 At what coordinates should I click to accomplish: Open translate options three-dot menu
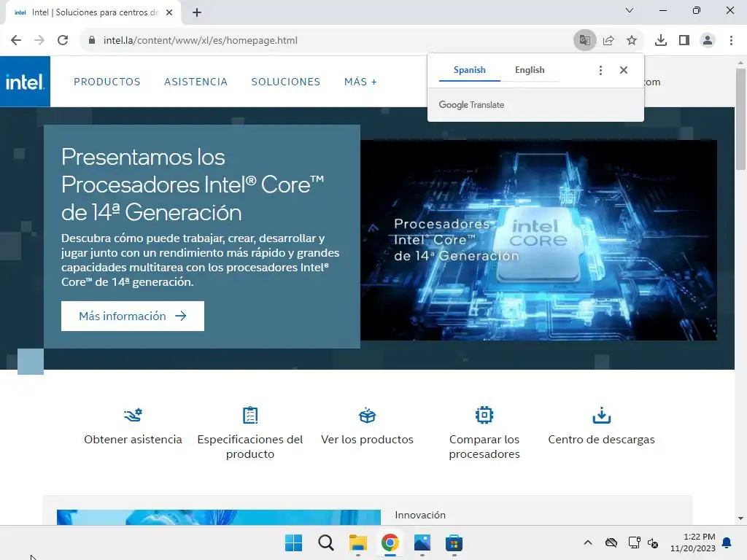600,70
